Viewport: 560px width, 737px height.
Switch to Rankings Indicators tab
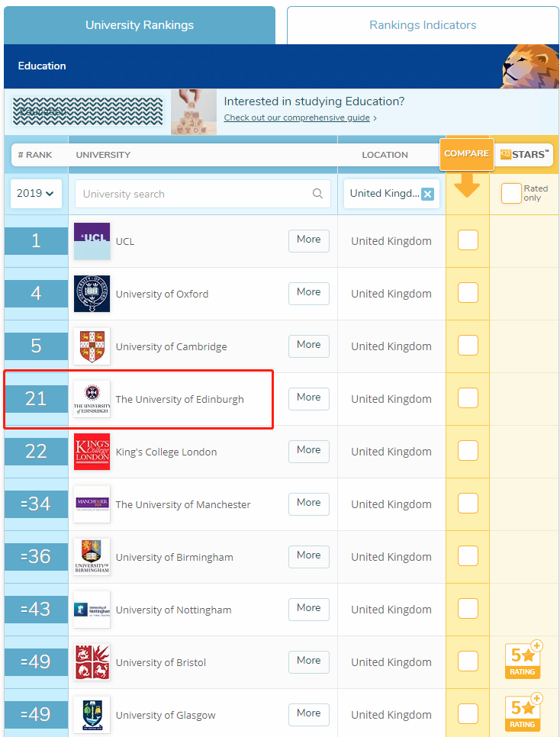click(x=423, y=25)
